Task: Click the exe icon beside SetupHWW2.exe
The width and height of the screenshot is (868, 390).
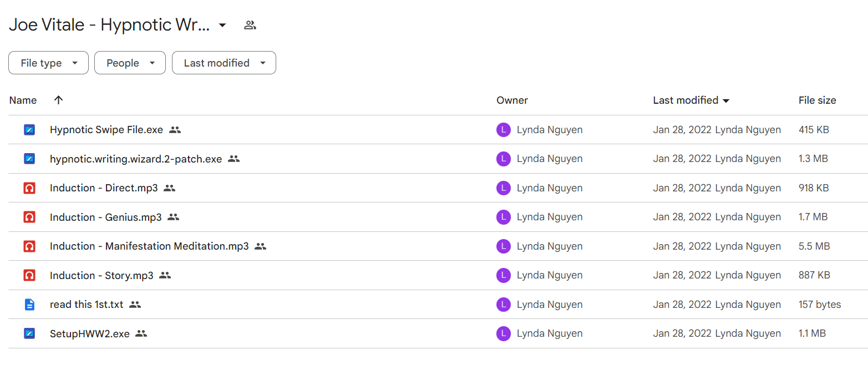Action: tap(29, 333)
